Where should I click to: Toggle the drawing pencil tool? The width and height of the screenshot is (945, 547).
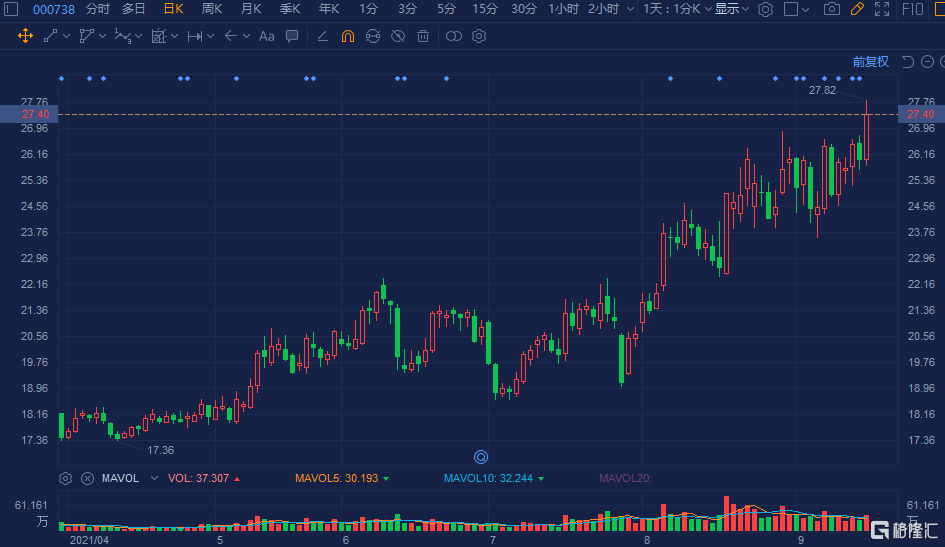pyautogui.click(x=857, y=9)
